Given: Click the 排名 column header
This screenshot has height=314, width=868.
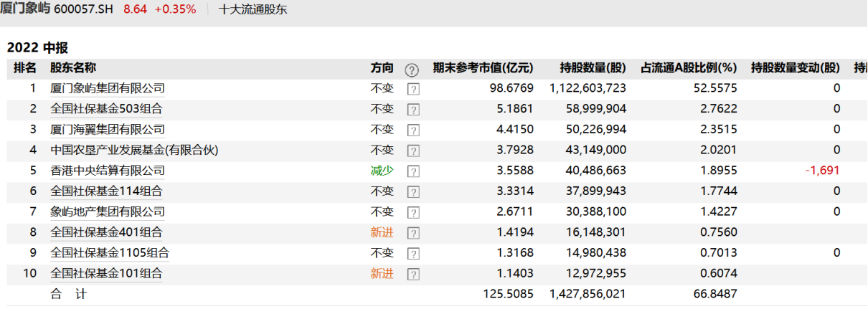Looking at the screenshot, I should (x=25, y=68).
